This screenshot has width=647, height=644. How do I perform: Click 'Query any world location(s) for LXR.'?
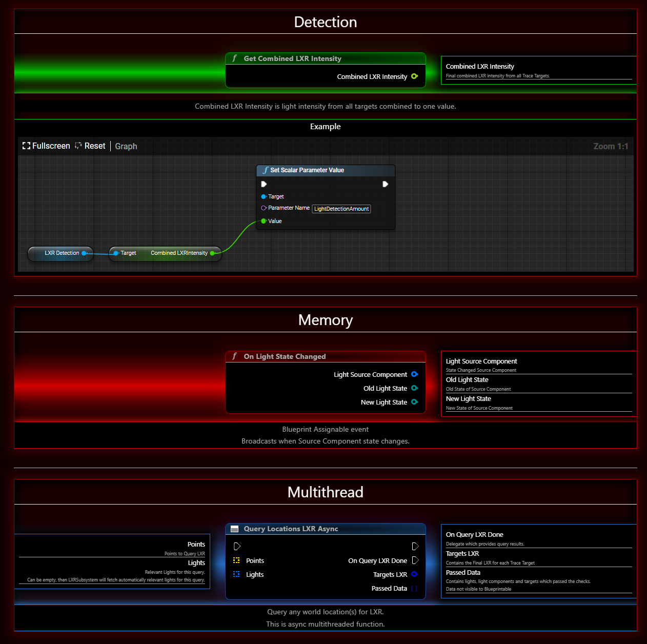(x=326, y=612)
